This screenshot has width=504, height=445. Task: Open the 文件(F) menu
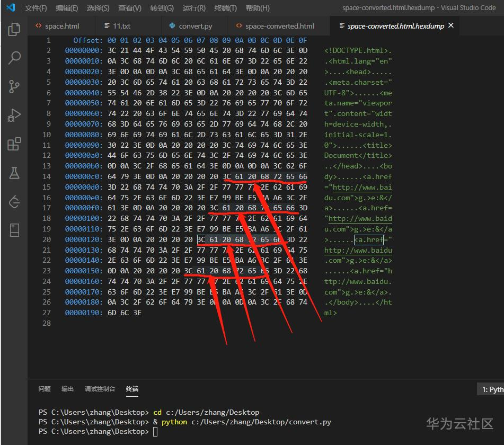click(36, 8)
